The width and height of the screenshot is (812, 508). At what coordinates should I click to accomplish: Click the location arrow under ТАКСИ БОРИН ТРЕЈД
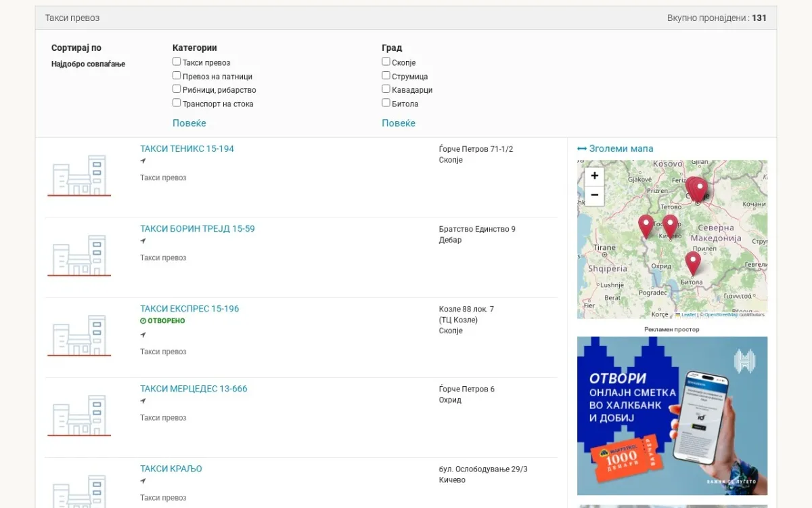143,241
